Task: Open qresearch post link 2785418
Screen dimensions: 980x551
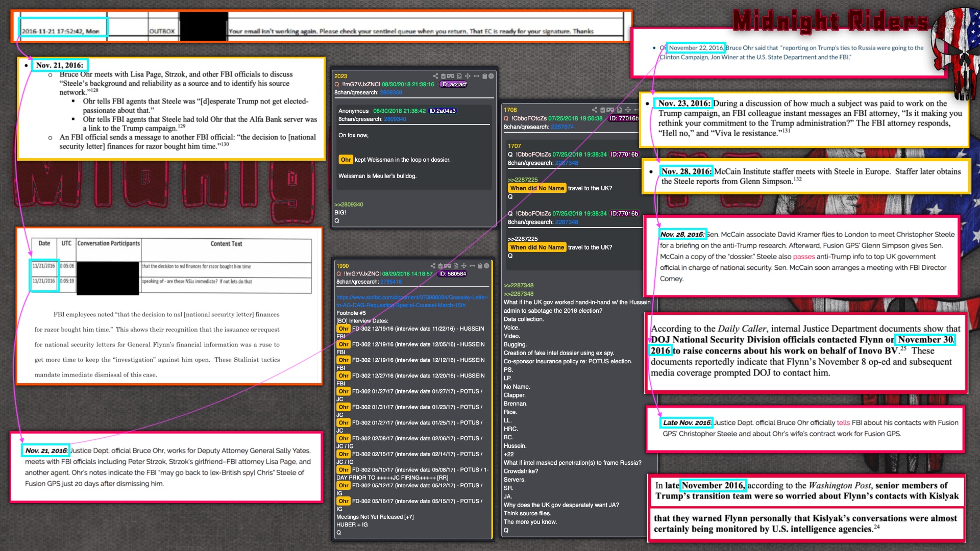Action: click(x=391, y=282)
